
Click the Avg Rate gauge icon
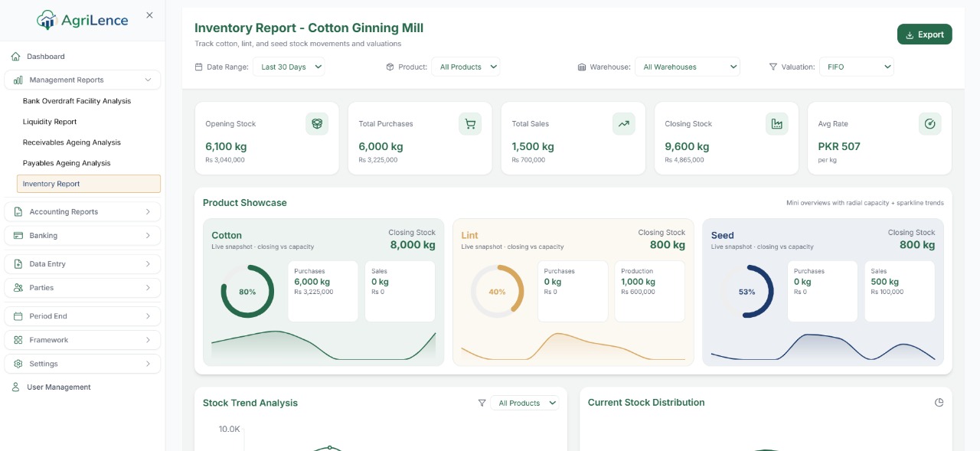coord(929,124)
